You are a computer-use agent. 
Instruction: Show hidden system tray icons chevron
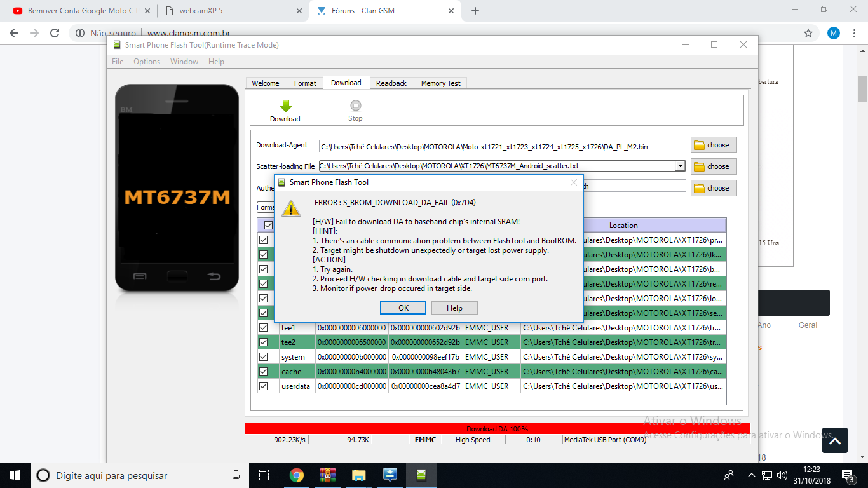[x=752, y=475]
